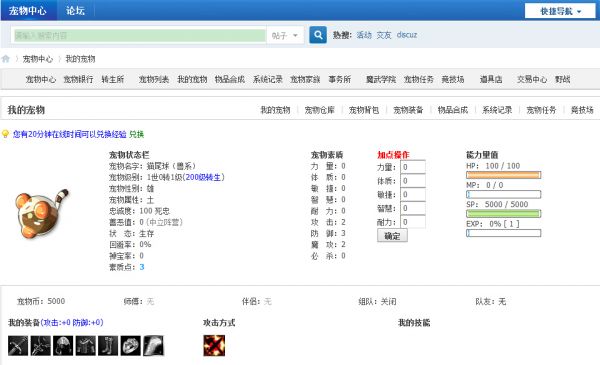Click the 活动 hot-search link

click(364, 35)
